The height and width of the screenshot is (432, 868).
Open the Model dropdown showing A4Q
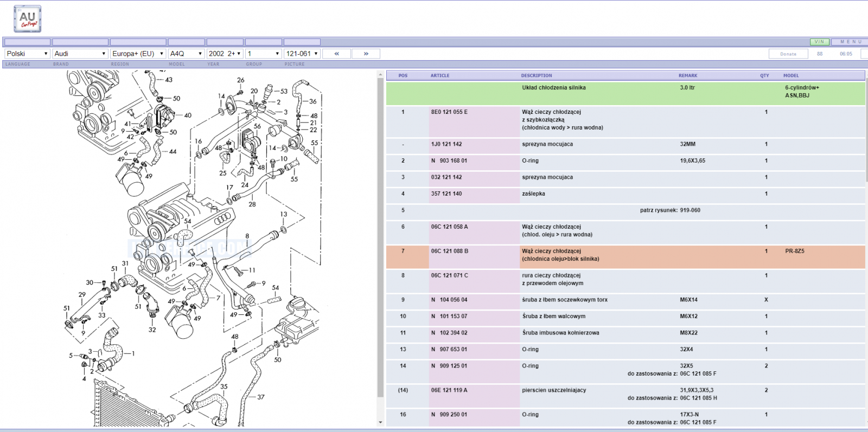(186, 54)
